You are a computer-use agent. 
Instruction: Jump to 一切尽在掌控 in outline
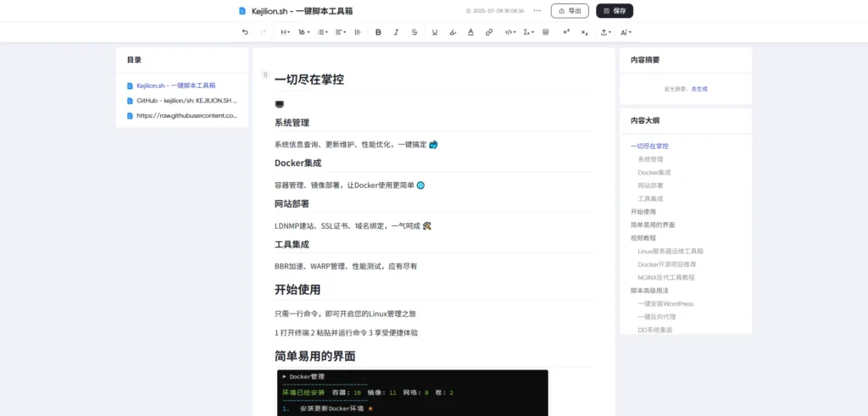point(649,146)
